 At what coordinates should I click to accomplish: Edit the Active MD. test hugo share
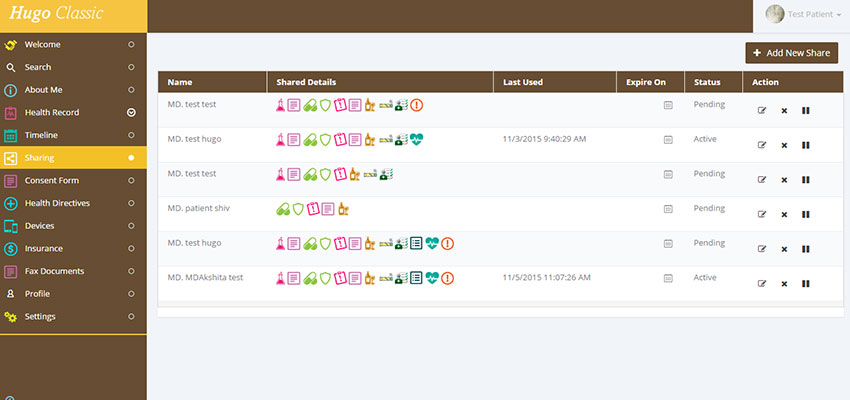(x=762, y=145)
